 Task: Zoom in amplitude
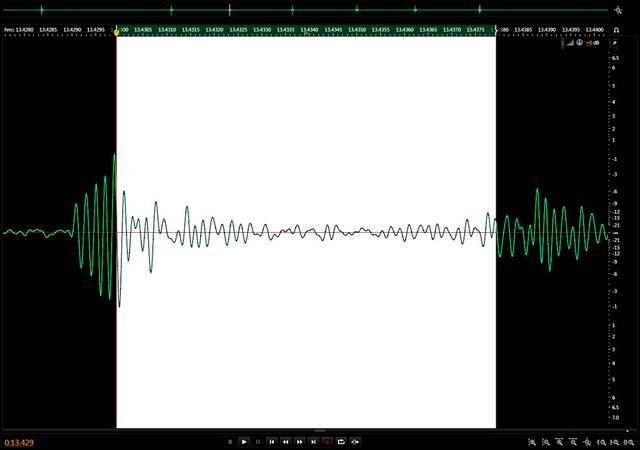coord(532,442)
